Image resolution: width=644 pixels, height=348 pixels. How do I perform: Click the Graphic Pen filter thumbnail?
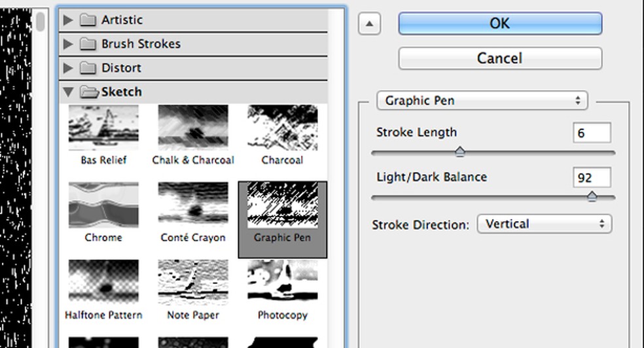(x=282, y=205)
